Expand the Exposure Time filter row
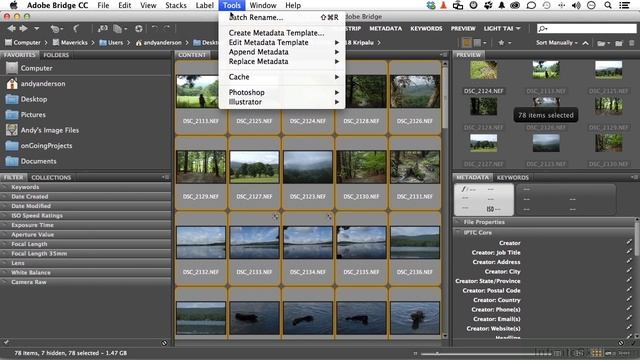The height and width of the screenshot is (360, 640). tap(86, 225)
